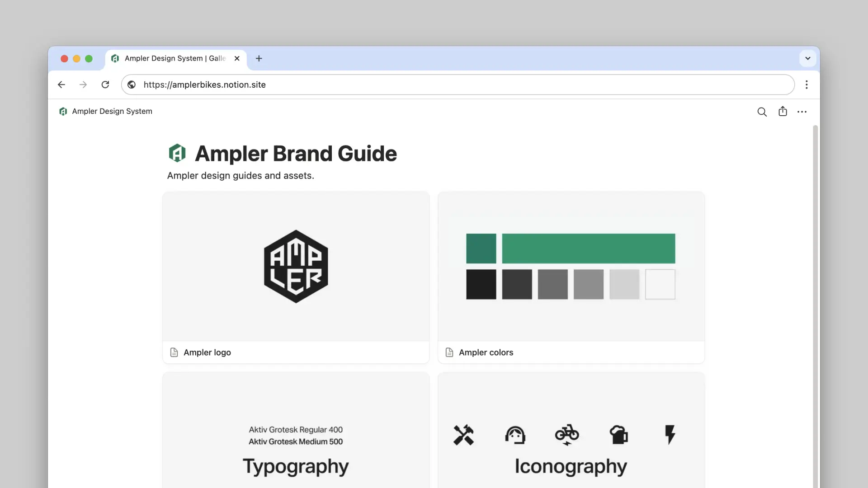This screenshot has width=868, height=488.
Task: Click the share icon in the Notion header
Action: coord(783,111)
